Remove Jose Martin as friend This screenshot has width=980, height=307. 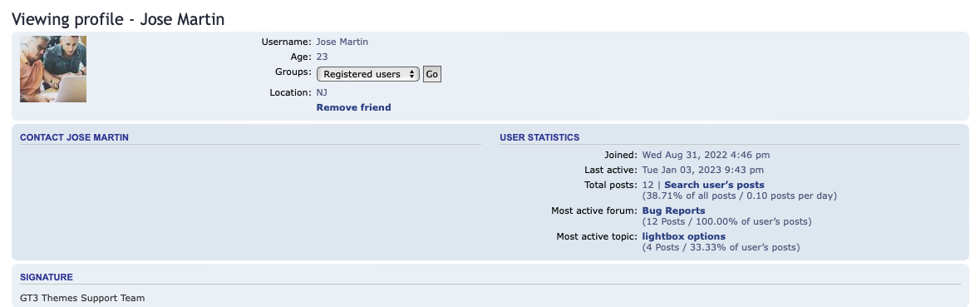click(x=354, y=107)
